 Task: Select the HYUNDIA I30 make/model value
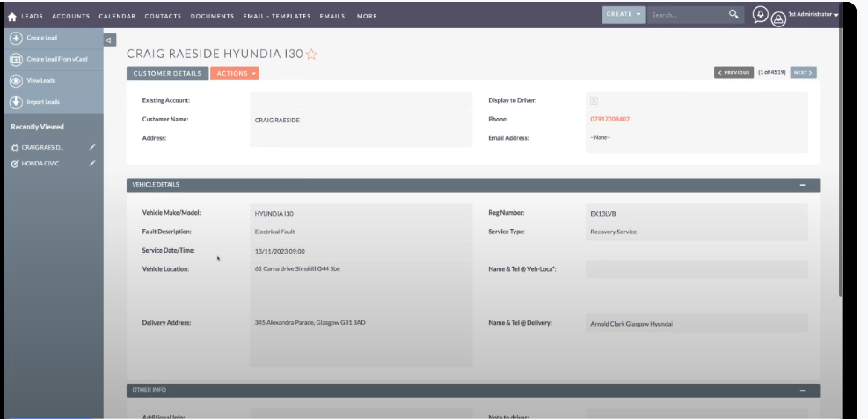[274, 213]
